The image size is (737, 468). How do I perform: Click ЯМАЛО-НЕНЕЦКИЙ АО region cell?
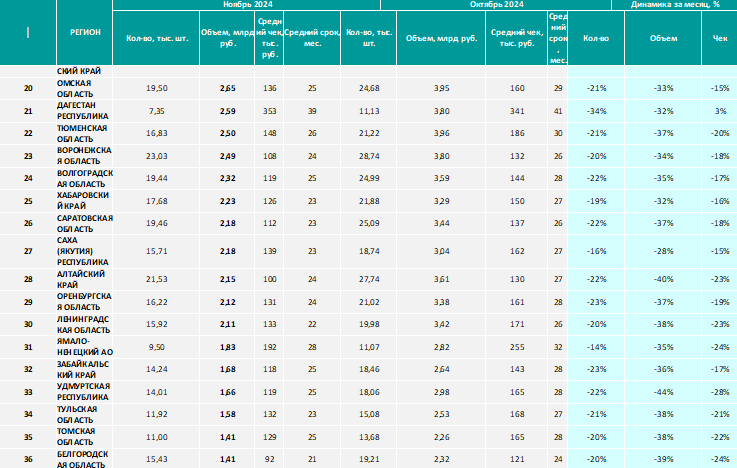[85, 347]
